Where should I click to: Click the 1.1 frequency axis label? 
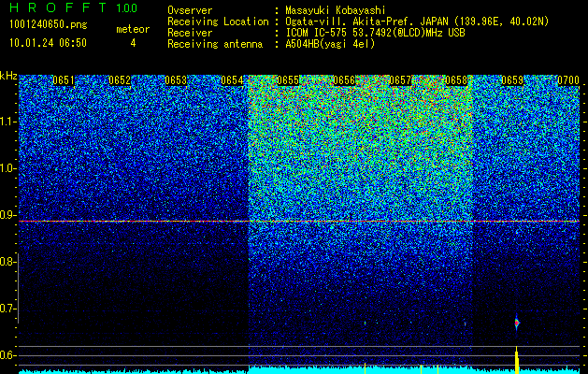click(x=7, y=122)
